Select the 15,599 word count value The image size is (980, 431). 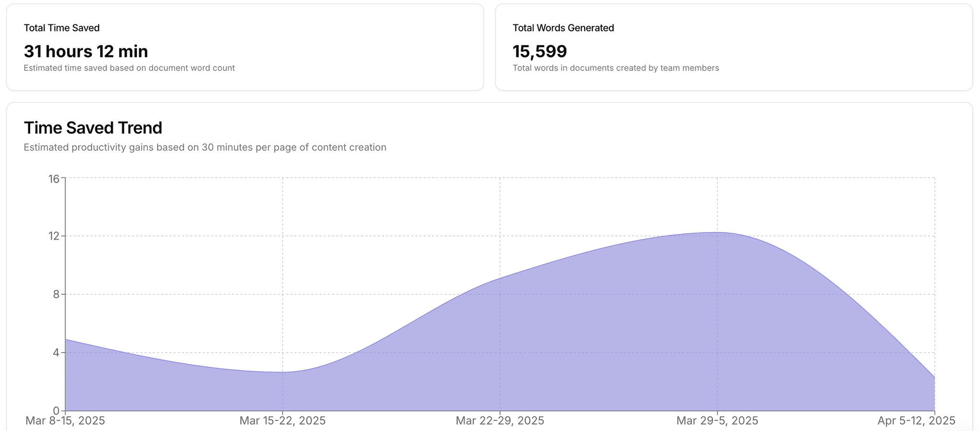(539, 51)
